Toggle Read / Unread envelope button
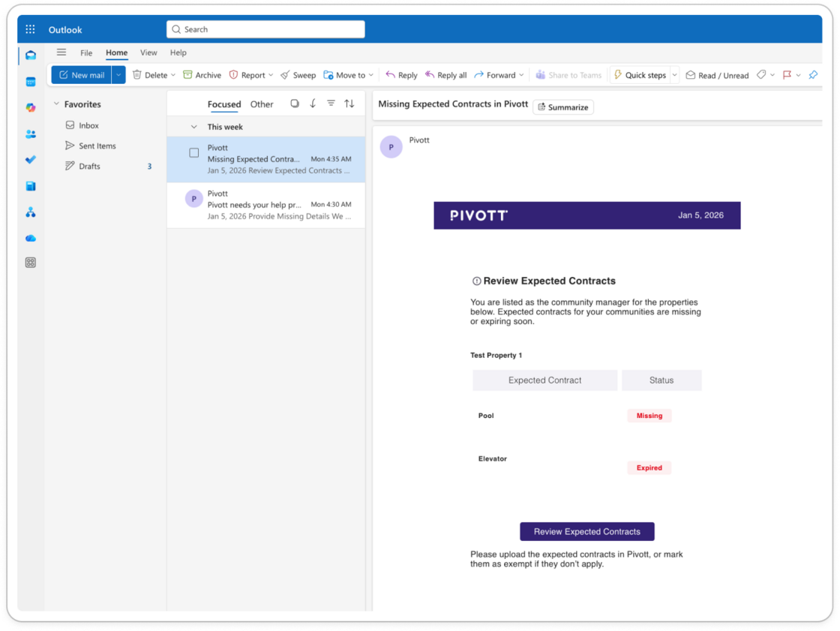The image size is (840, 631). [717, 75]
